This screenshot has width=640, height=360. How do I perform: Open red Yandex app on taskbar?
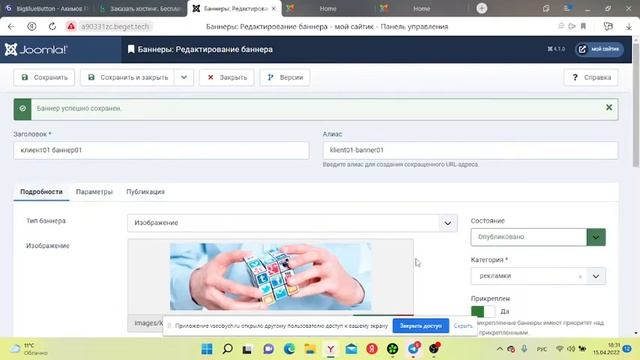pos(372,349)
